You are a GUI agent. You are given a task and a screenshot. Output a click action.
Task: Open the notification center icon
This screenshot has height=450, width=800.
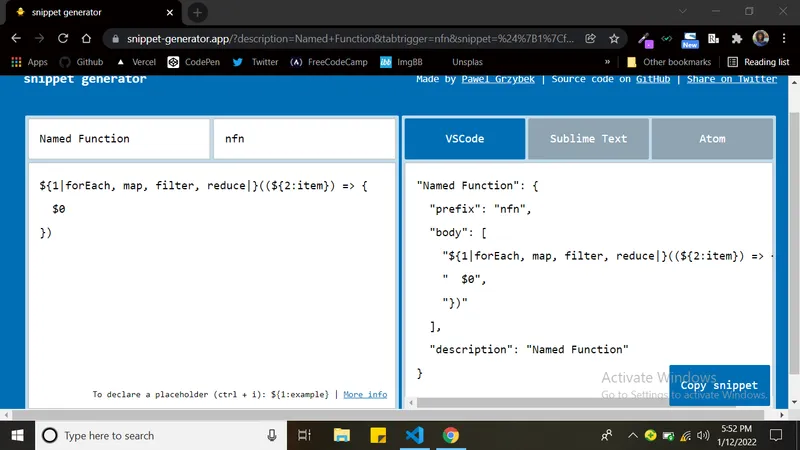click(x=776, y=436)
